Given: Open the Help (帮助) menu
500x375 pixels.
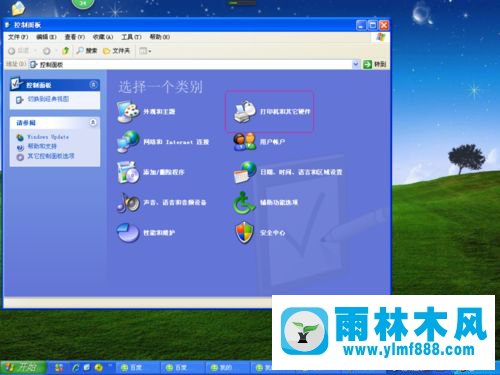Looking at the screenshot, I should [x=160, y=37].
